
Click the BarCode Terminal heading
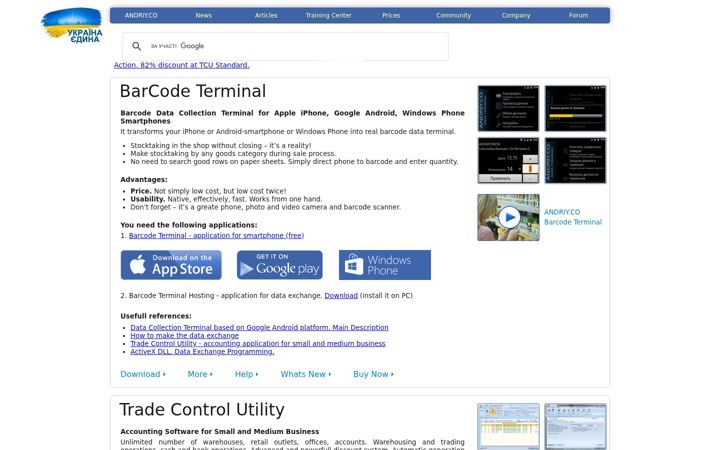pyautogui.click(x=192, y=91)
